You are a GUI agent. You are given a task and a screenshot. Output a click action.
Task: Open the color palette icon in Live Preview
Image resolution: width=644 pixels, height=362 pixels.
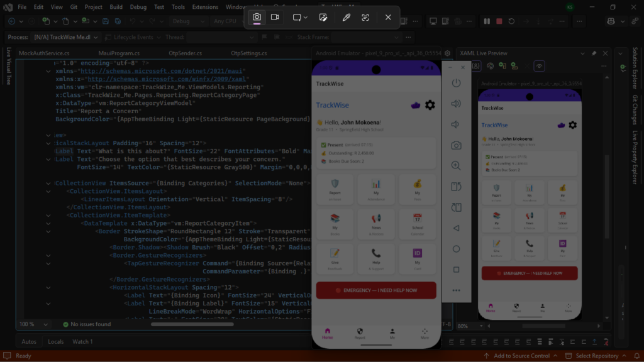click(x=490, y=65)
